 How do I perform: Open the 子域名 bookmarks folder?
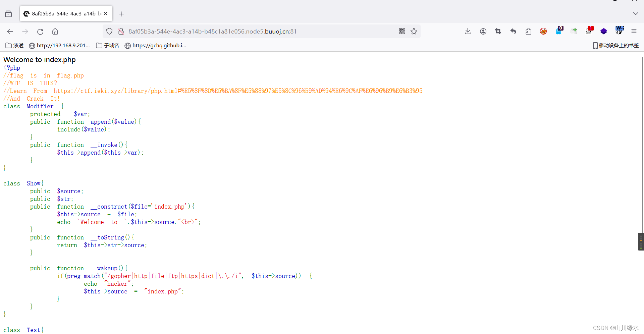pos(107,46)
